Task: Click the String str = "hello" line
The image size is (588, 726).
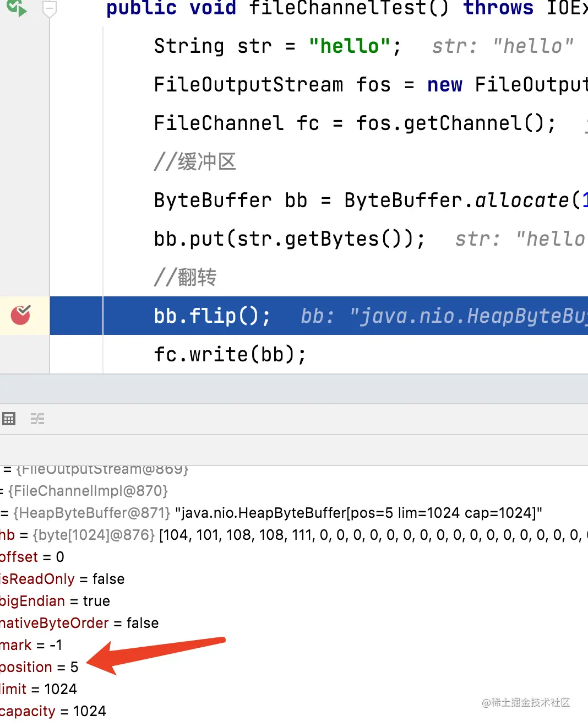Action: tap(277, 46)
